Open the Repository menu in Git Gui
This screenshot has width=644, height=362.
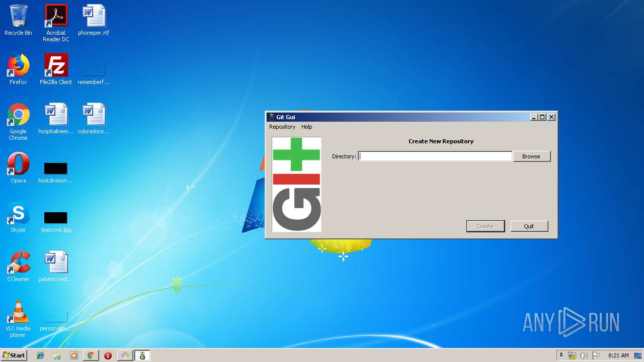coord(282,127)
